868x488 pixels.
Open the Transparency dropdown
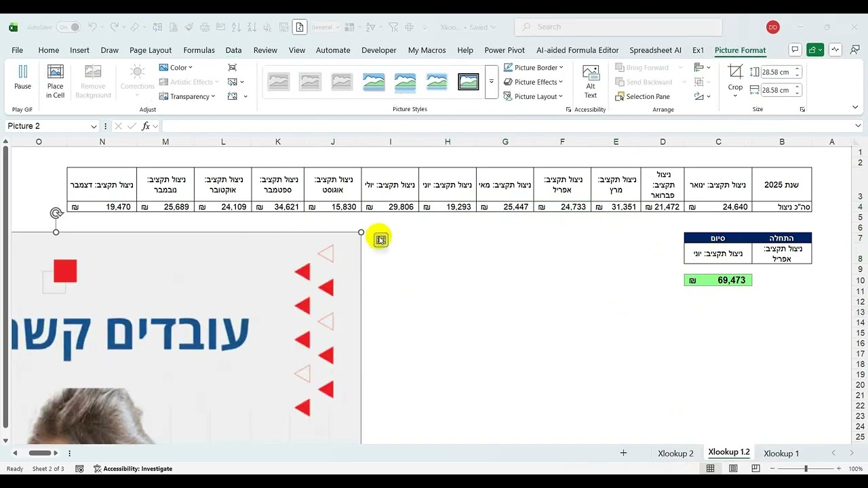click(187, 96)
